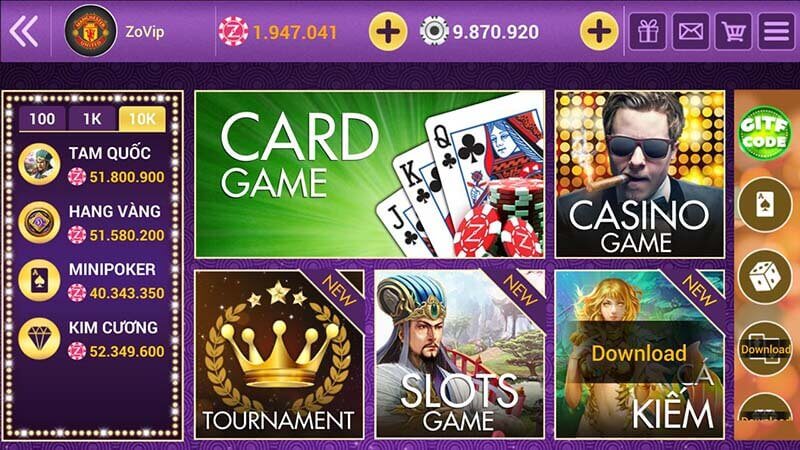Click the round Download sidebar icon
The height and width of the screenshot is (450, 800).
click(764, 349)
